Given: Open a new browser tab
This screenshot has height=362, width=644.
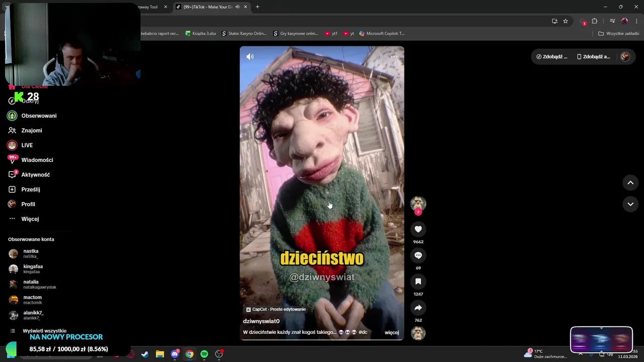Looking at the screenshot, I should tap(258, 7).
